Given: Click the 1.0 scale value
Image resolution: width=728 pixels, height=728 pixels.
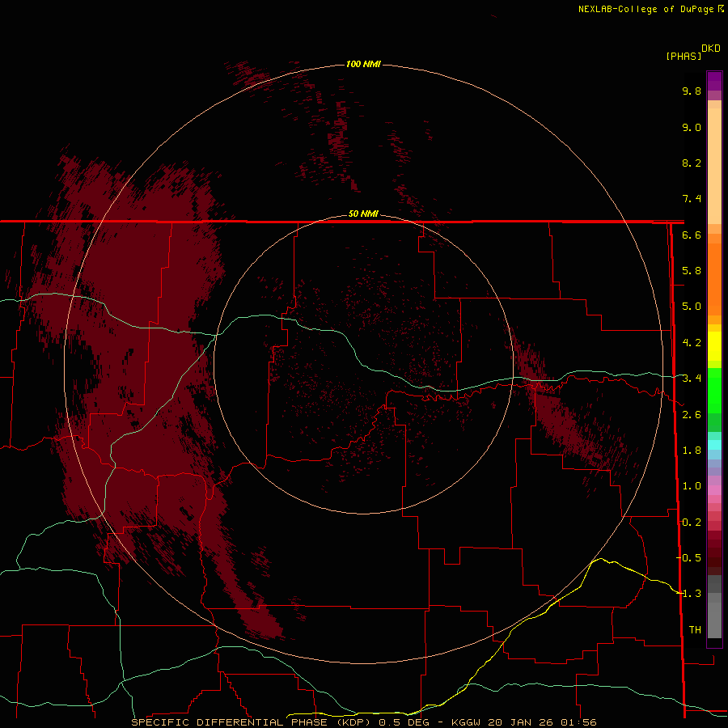Looking at the screenshot, I should coord(692,486).
